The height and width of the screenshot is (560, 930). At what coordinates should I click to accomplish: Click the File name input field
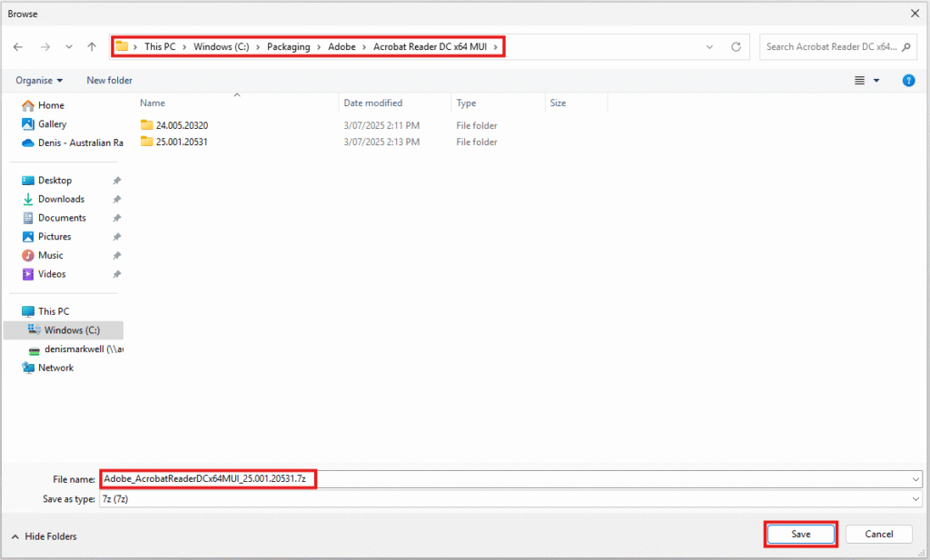click(509, 478)
